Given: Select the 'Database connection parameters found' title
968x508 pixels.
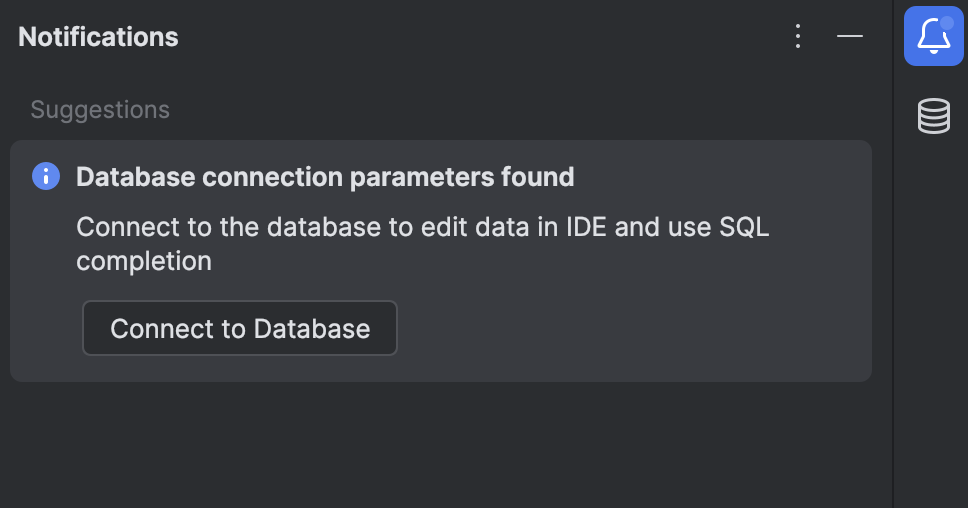Looking at the screenshot, I should coord(325,177).
